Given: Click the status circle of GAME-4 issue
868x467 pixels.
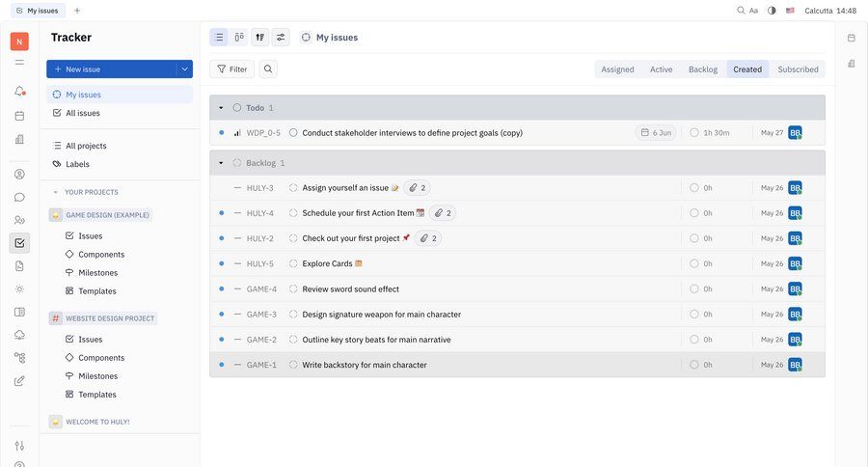Looking at the screenshot, I should [x=293, y=289].
